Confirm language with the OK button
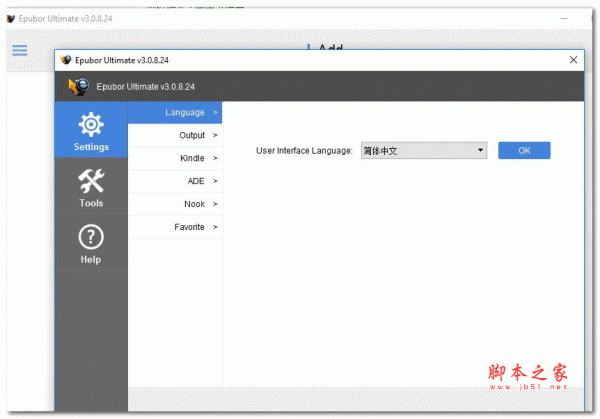 click(x=524, y=150)
